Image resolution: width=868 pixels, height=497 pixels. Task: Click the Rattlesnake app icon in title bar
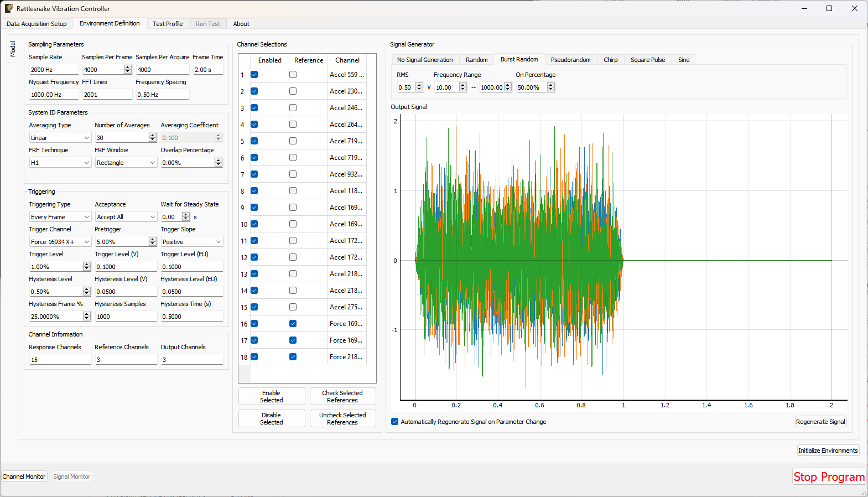click(x=9, y=8)
